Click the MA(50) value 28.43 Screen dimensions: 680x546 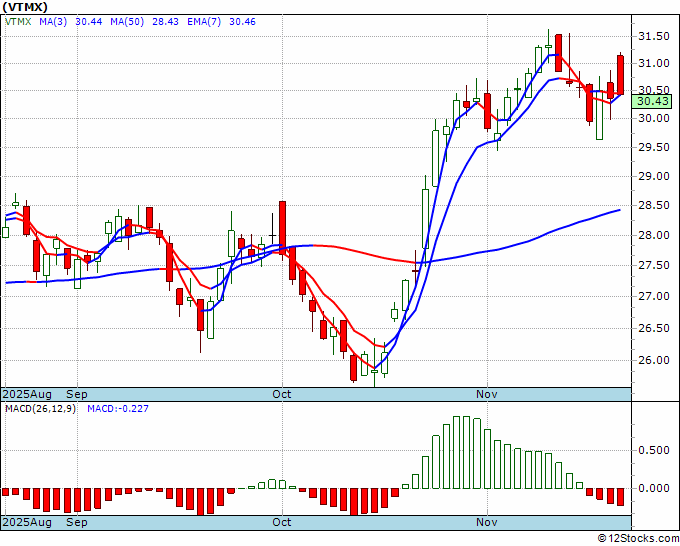coord(165,22)
